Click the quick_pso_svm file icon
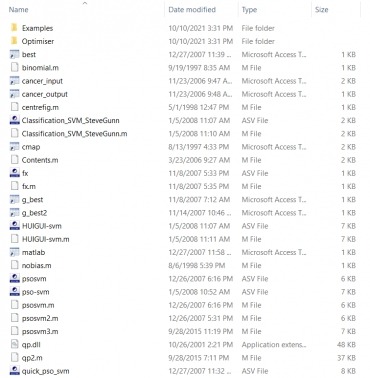The image size is (370, 378). [14, 371]
